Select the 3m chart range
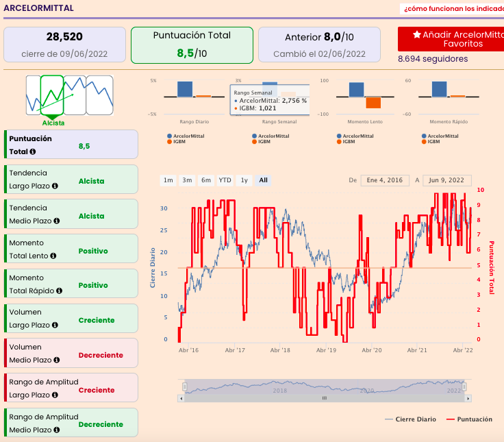 [x=187, y=180]
